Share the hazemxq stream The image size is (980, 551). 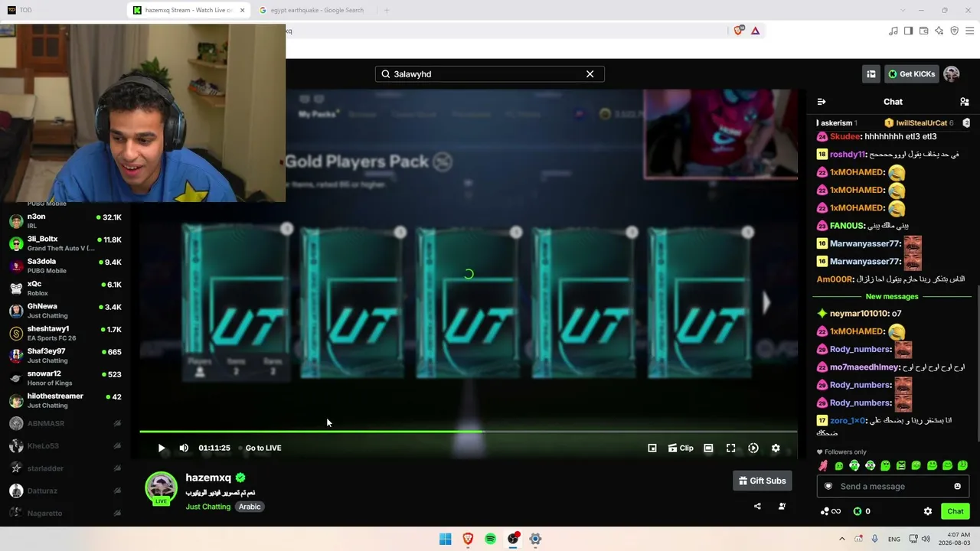(757, 506)
